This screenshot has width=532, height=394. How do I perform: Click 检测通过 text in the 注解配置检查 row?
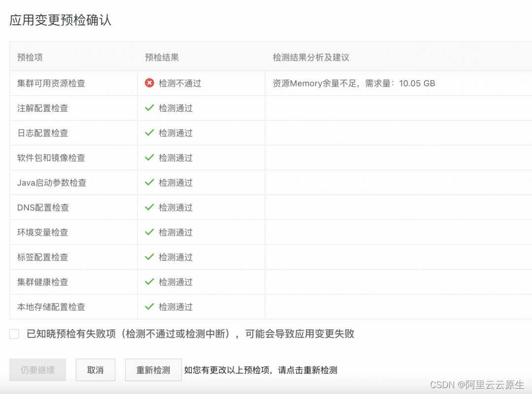pyautogui.click(x=176, y=108)
